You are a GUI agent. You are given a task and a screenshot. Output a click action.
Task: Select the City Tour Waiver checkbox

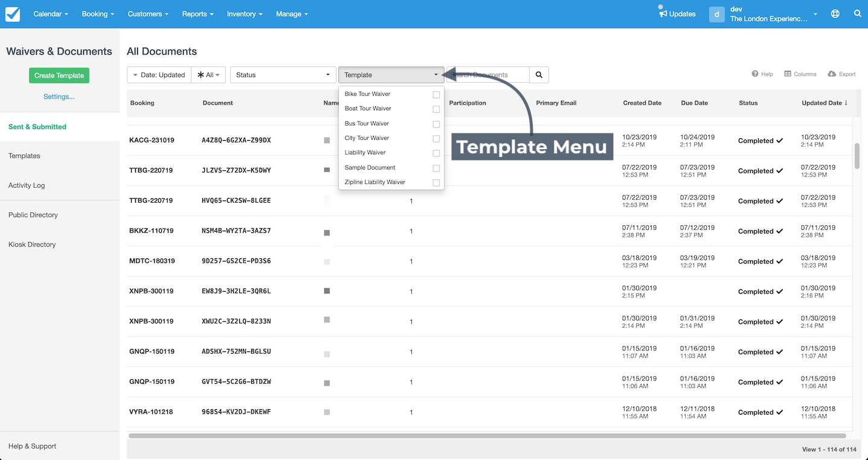(436, 139)
